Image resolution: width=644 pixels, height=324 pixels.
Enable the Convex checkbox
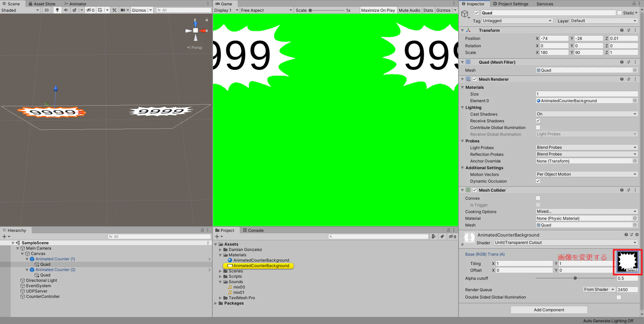pyautogui.click(x=538, y=198)
